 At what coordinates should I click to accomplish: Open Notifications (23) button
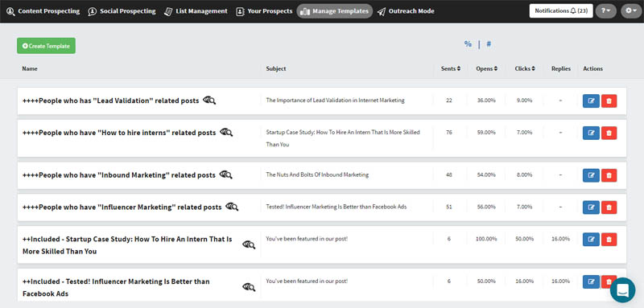coord(561,11)
